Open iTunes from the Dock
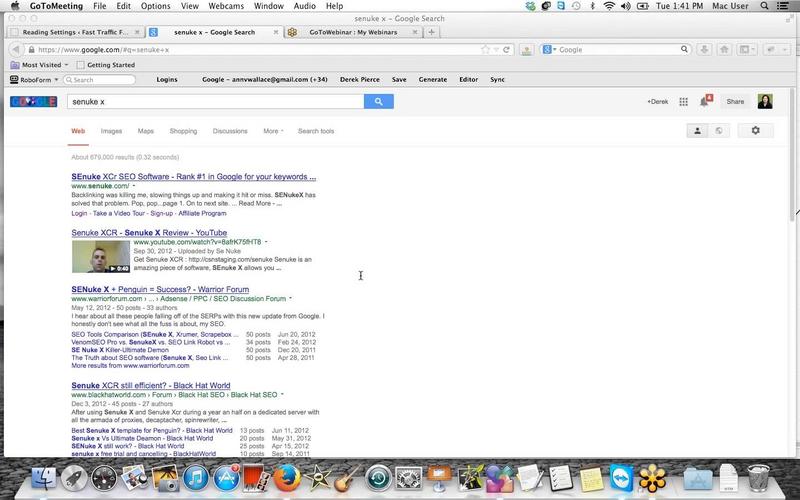 [x=196, y=479]
